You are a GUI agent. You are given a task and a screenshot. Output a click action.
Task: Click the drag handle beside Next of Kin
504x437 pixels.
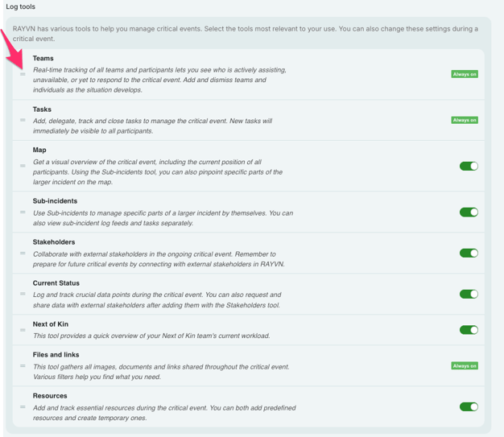23,330
